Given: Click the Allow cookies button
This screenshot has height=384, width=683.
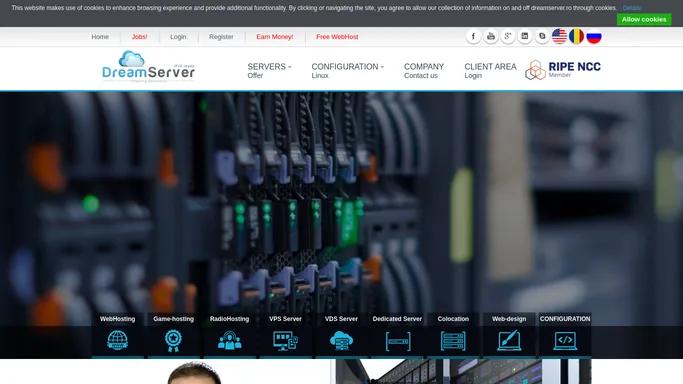Looking at the screenshot, I should (644, 20).
